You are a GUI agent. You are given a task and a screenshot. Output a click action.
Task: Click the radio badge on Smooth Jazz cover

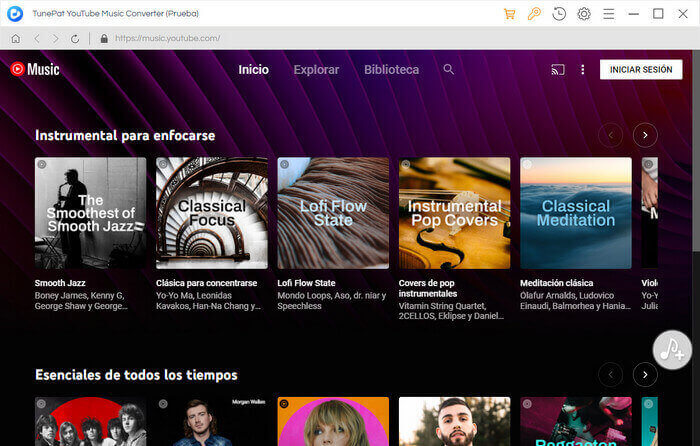pyautogui.click(x=42, y=164)
